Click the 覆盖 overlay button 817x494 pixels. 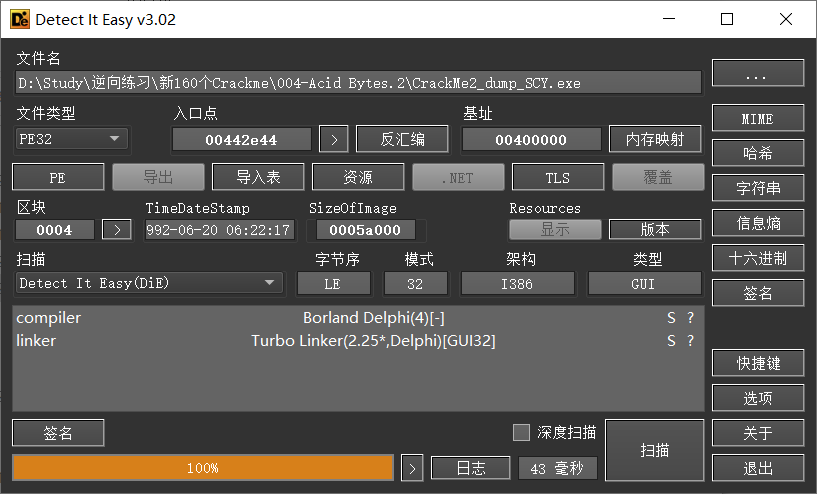tap(658, 177)
